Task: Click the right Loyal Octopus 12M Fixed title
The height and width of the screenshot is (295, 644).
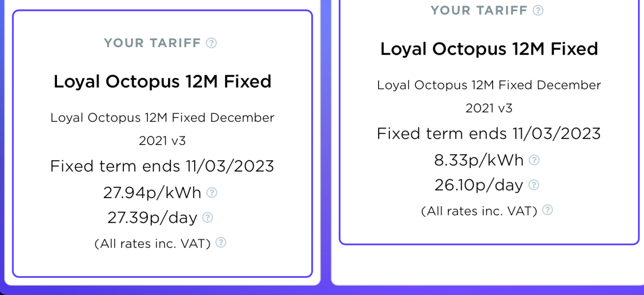Action: [489, 49]
